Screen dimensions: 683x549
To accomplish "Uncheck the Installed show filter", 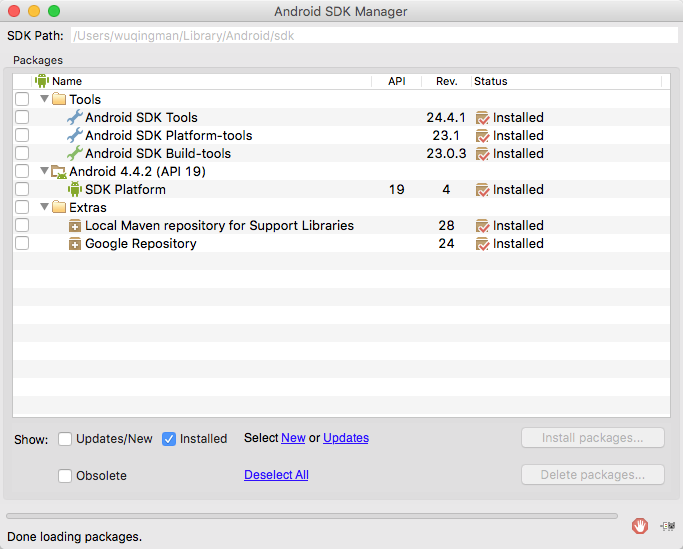I will (x=169, y=439).
